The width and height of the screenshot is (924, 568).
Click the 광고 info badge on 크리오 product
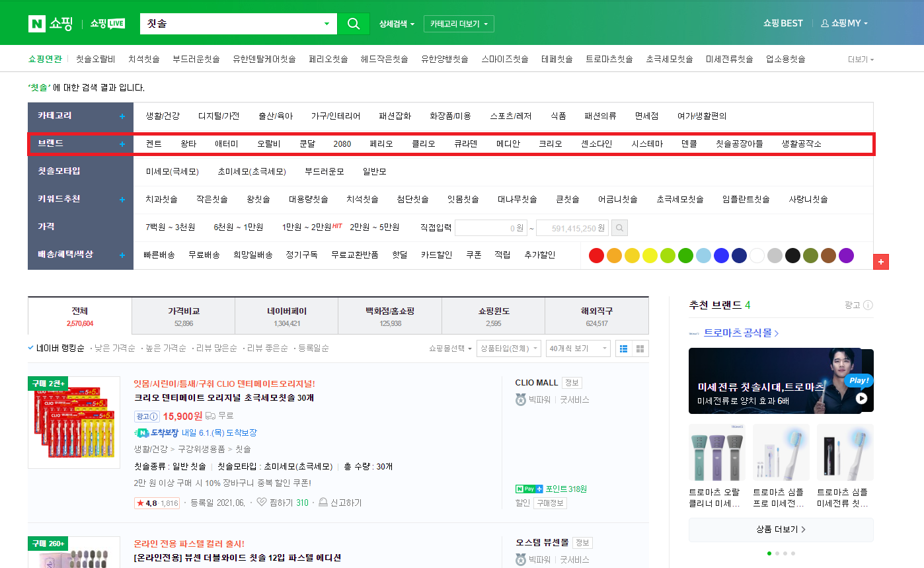point(147,416)
